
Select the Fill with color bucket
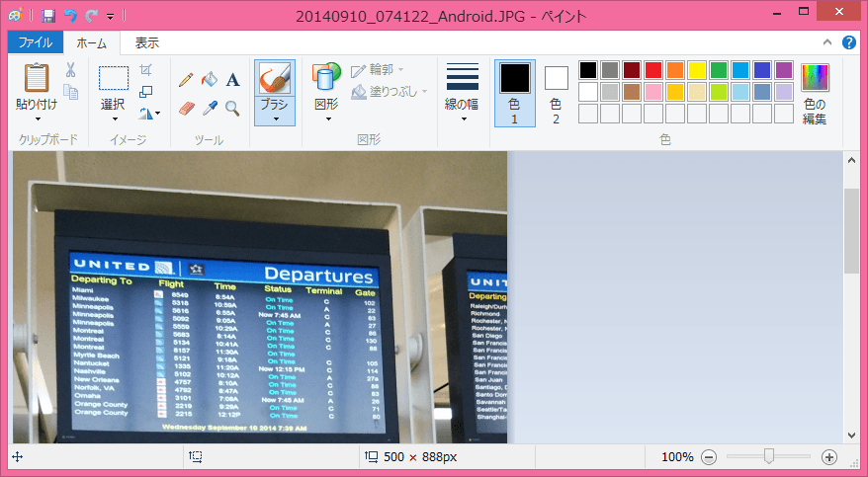[210, 80]
